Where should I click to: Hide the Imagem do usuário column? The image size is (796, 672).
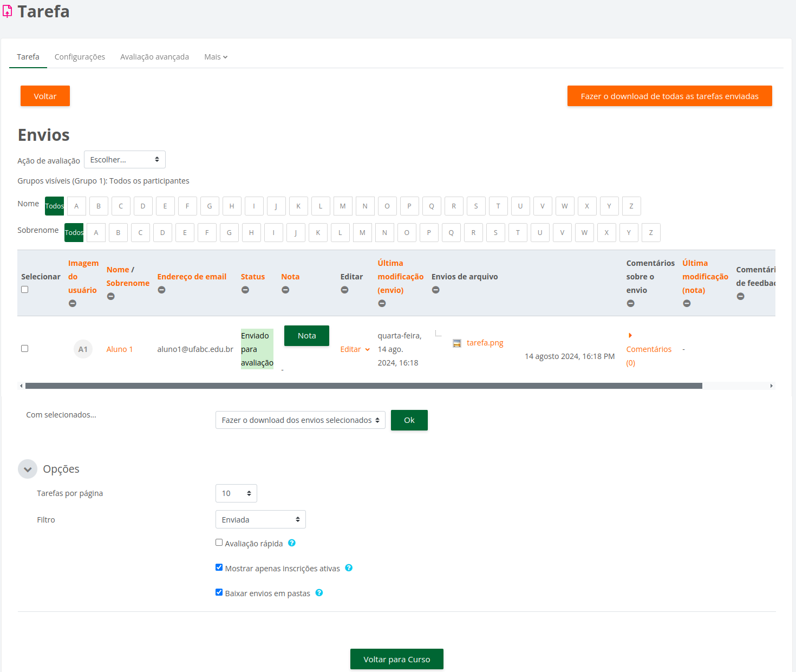[73, 303]
